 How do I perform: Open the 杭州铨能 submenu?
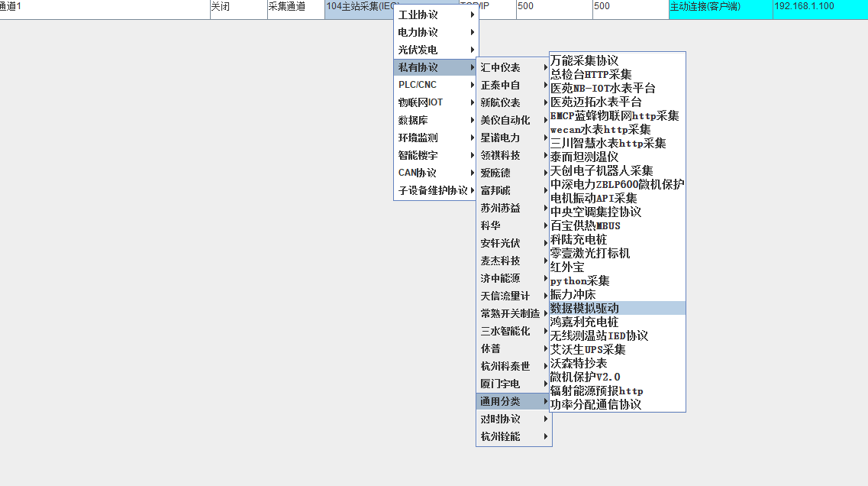(514, 436)
